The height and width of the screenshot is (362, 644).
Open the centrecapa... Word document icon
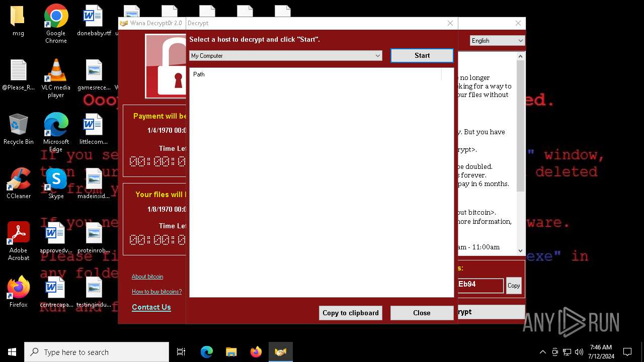click(x=56, y=292)
